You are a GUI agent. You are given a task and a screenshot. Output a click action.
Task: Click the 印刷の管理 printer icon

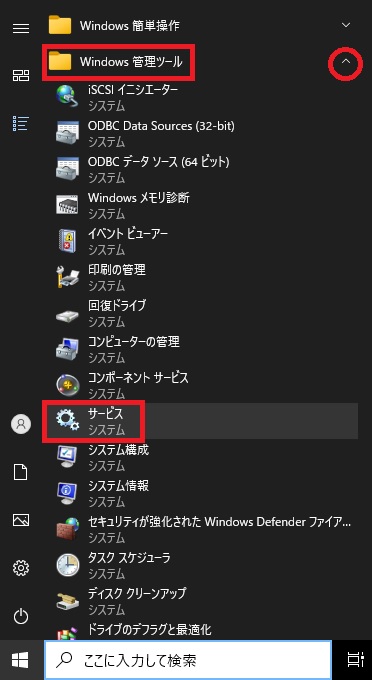(68, 277)
